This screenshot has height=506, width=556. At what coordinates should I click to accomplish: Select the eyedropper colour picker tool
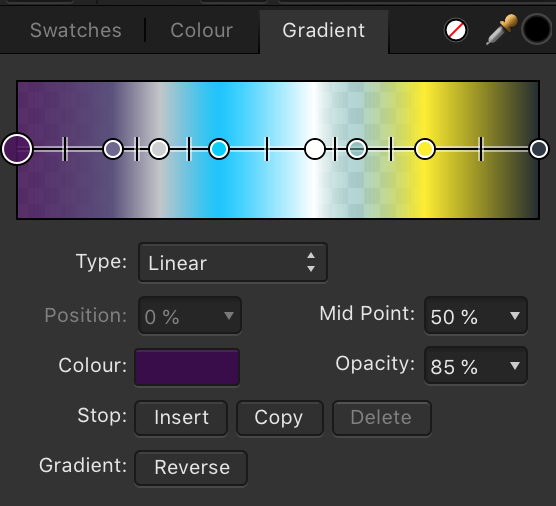[501, 30]
